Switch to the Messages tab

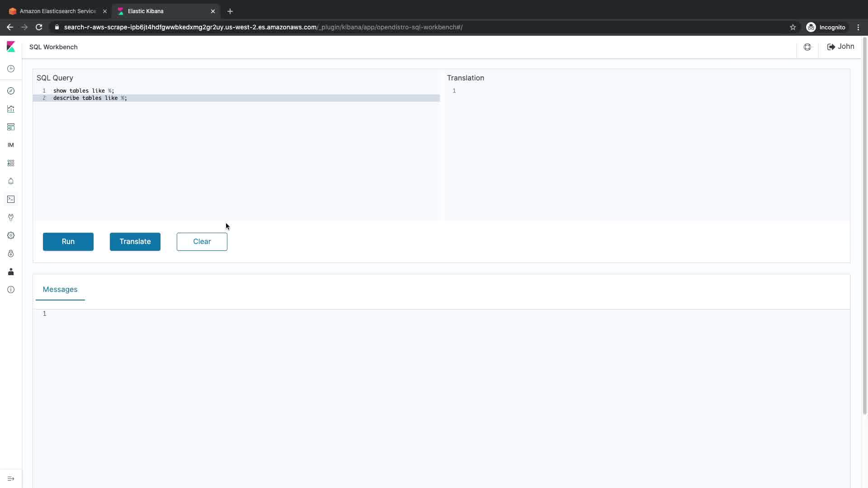coord(60,289)
